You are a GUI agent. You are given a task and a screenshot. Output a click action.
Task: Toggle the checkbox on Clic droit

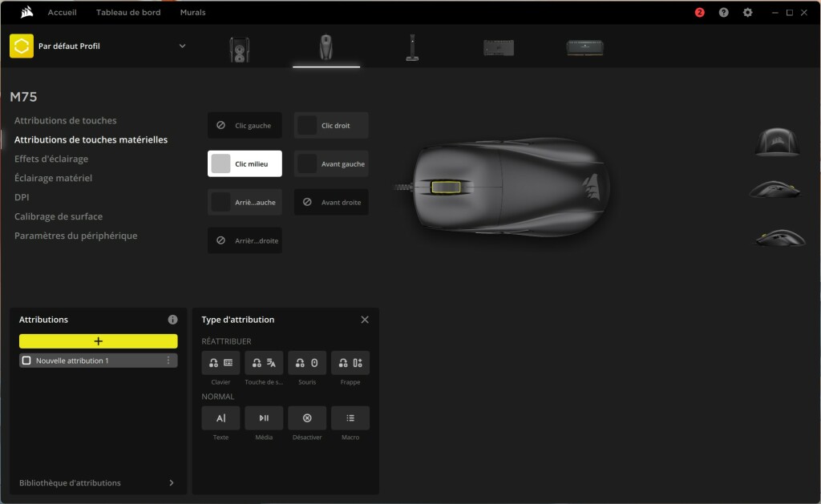[x=309, y=124]
